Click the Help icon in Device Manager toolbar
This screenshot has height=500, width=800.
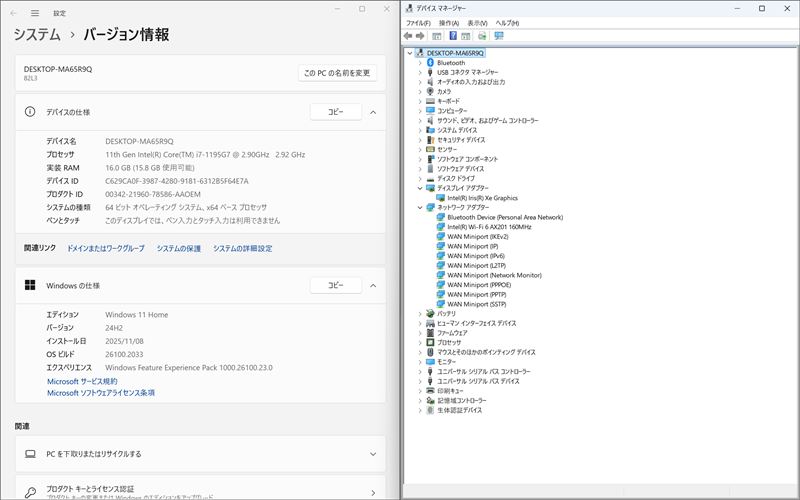coord(452,36)
